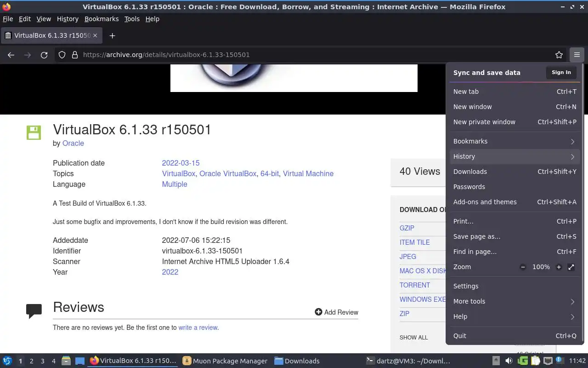The image size is (588, 368).
Task: Expand the Bookmarks submenu
Action: click(514, 141)
